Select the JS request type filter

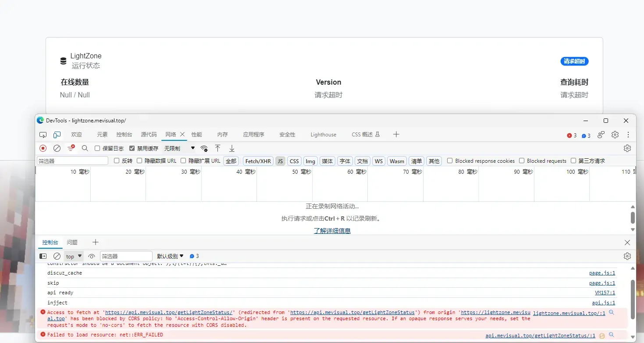pos(280,161)
